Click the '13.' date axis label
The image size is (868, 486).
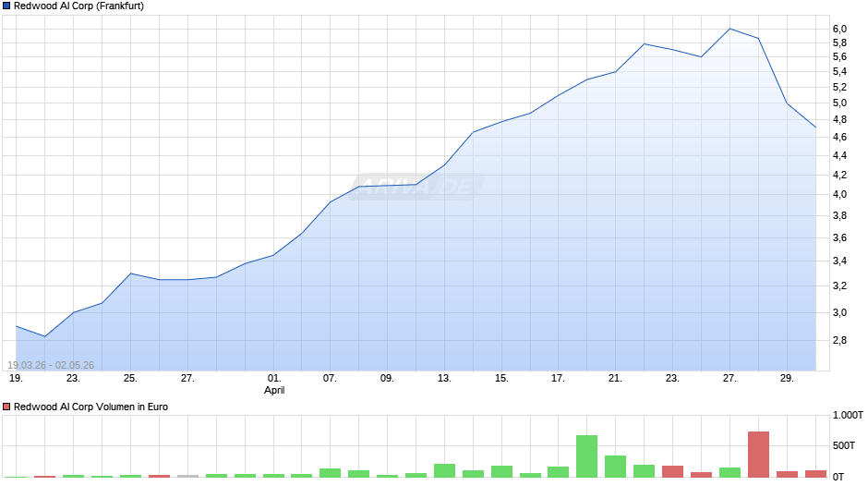click(444, 378)
